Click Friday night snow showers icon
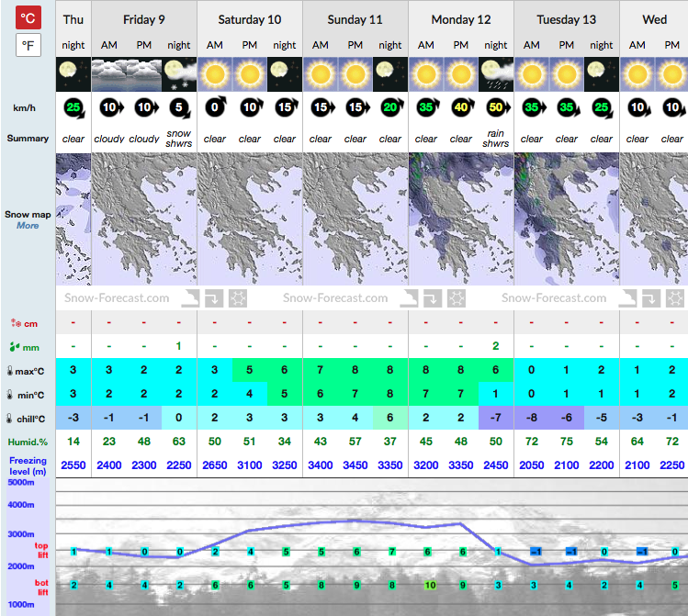Image resolution: width=688 pixels, height=616 pixels. (179, 74)
